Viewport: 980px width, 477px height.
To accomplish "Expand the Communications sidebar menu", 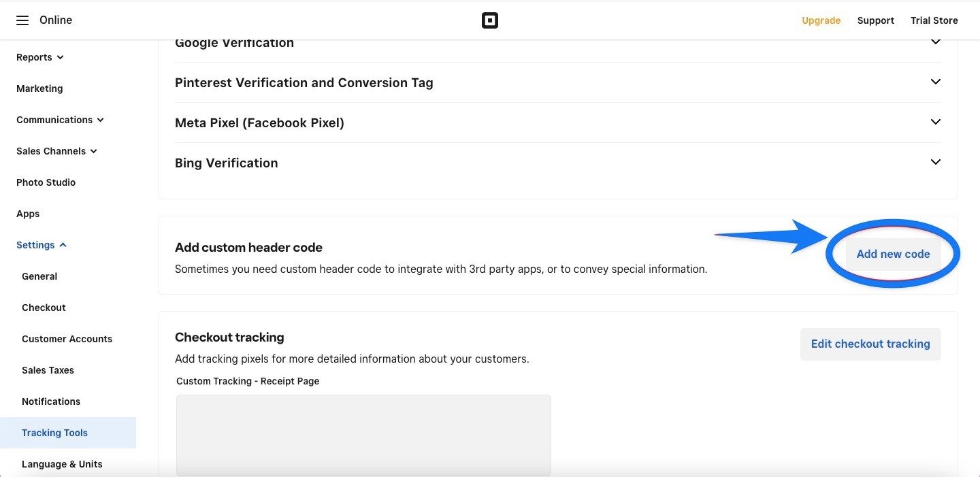I will 61,120.
